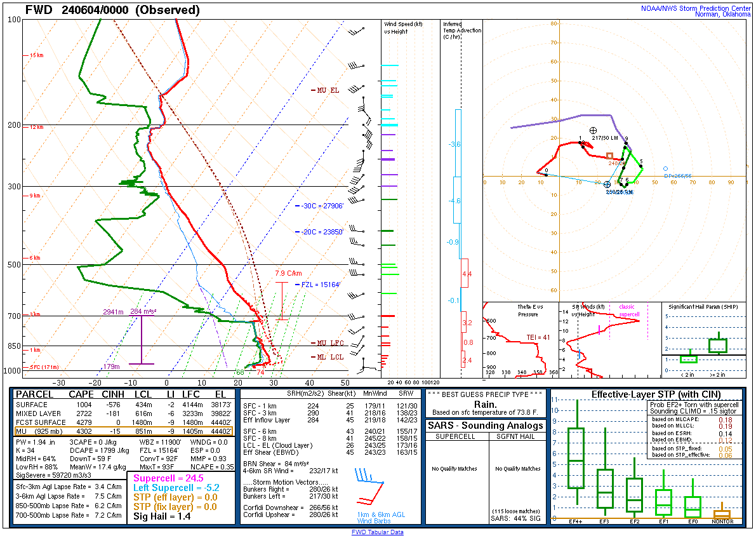Click the left-mover circle-cross marker on hodograph

pyautogui.click(x=594, y=130)
